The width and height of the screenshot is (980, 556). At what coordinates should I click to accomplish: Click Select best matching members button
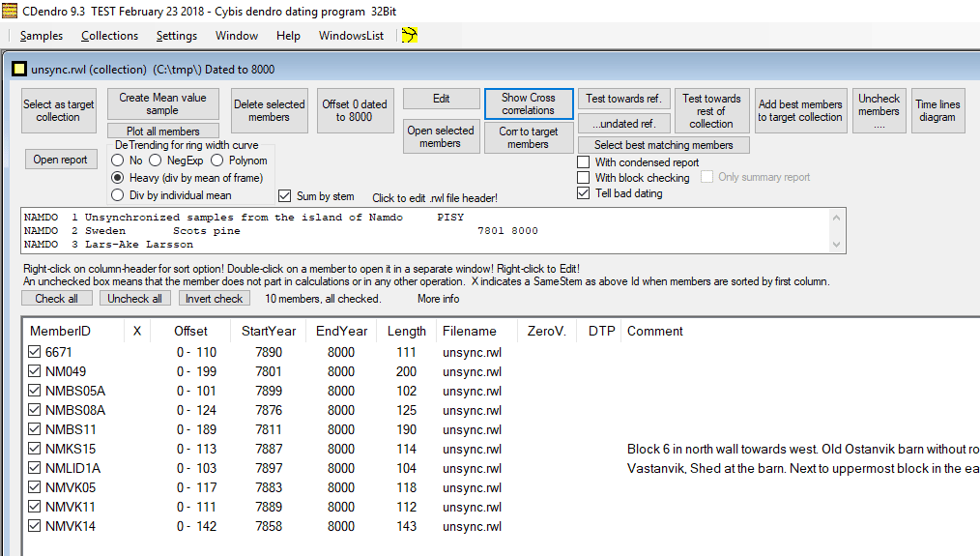664,144
